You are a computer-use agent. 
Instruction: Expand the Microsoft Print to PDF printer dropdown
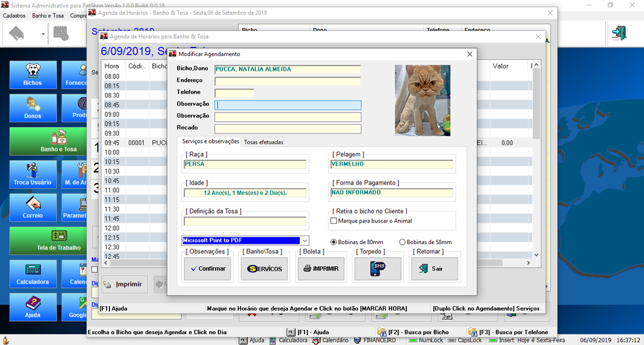(305, 241)
